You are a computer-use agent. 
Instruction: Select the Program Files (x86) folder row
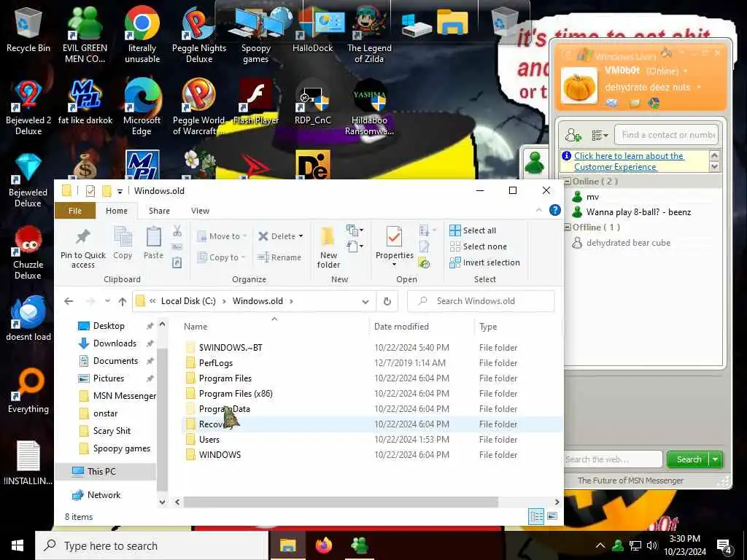coord(371,393)
